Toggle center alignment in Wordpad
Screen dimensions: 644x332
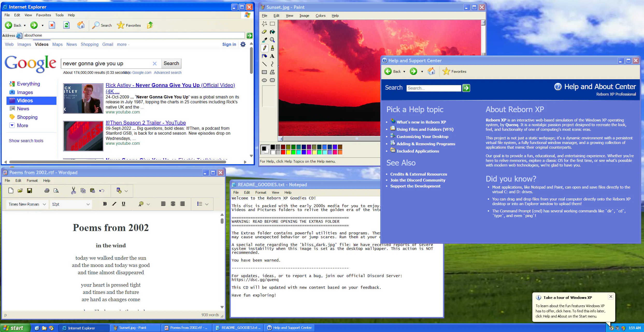tap(173, 204)
